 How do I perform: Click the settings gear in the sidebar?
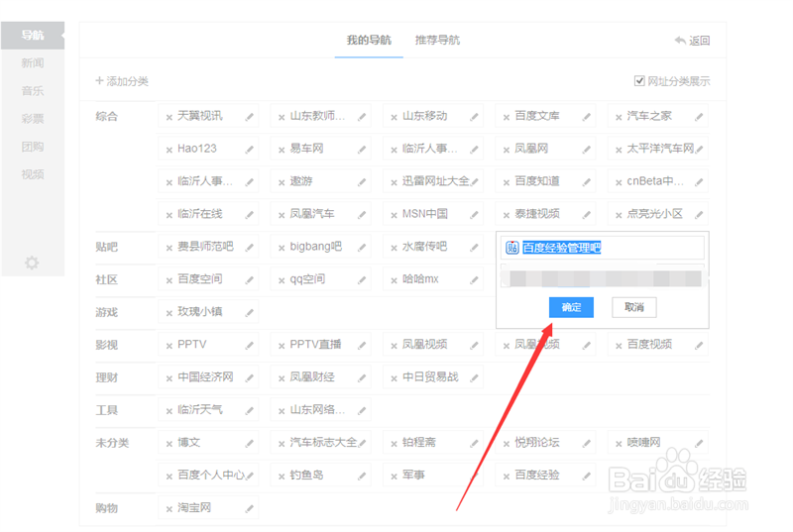(32, 263)
